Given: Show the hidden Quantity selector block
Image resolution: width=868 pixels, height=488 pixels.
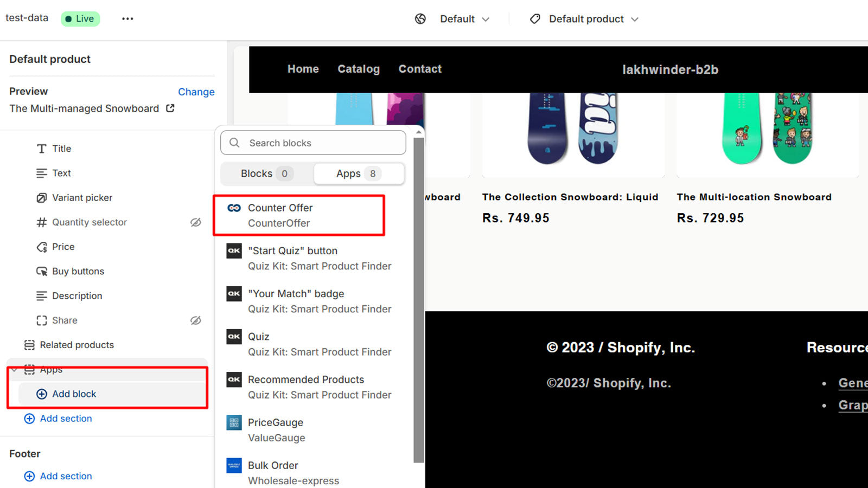Looking at the screenshot, I should tap(195, 222).
